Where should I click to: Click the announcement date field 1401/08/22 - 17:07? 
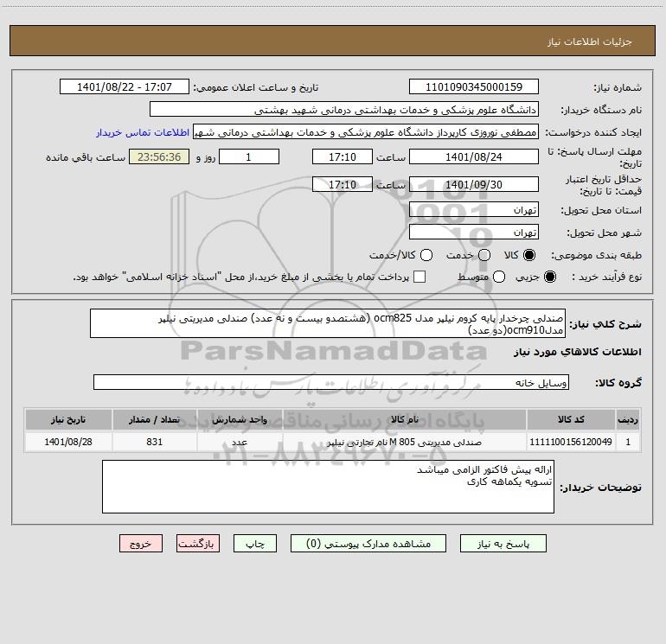(x=125, y=87)
